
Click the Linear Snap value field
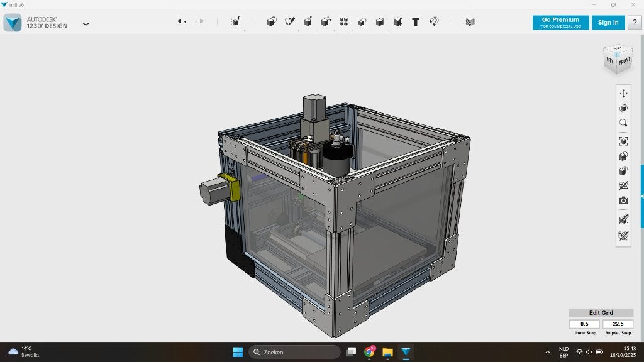[x=584, y=324]
